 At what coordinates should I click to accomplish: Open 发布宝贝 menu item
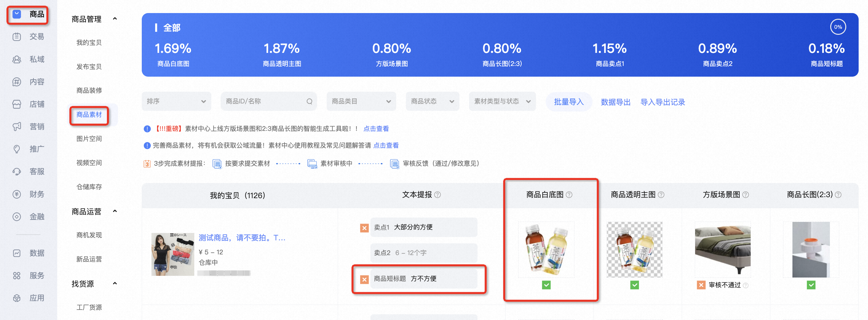89,67
